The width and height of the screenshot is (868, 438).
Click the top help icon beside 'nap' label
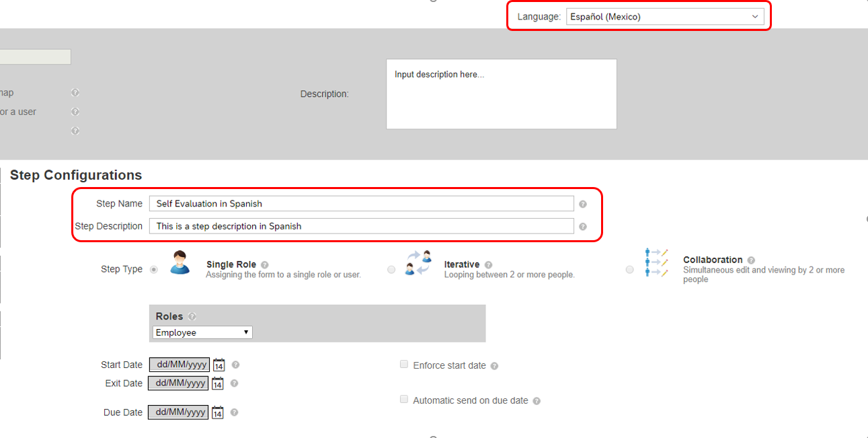(75, 93)
